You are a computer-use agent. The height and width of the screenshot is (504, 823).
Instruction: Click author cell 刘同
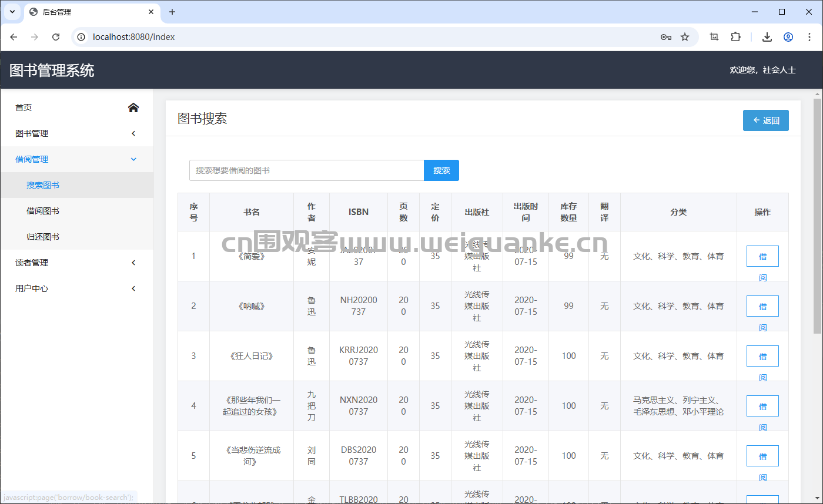tap(312, 456)
